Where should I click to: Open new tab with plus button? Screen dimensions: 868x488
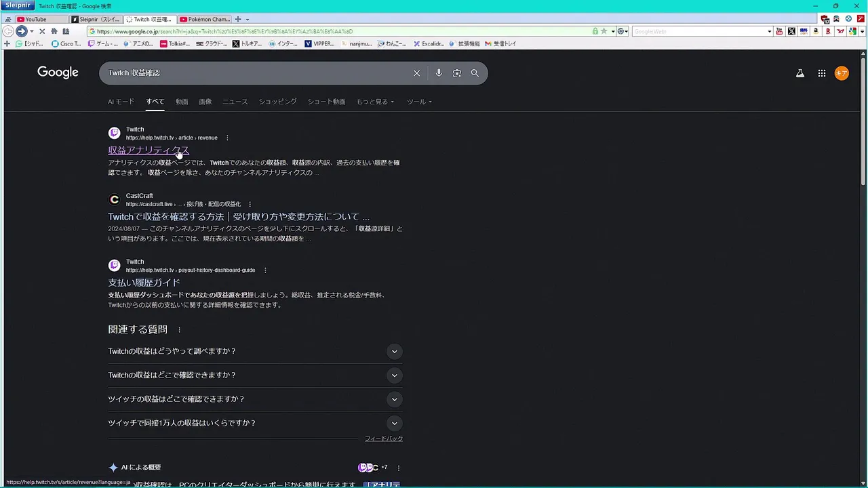click(237, 19)
